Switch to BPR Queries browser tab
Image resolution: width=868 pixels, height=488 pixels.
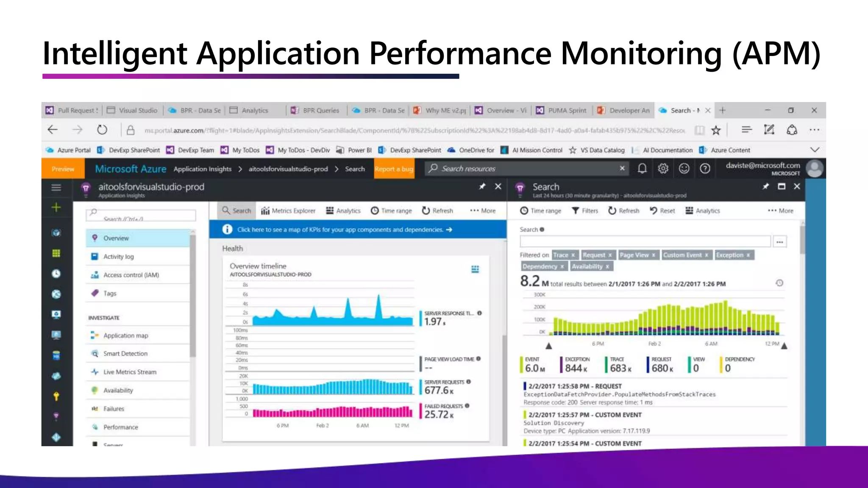tap(315, 110)
